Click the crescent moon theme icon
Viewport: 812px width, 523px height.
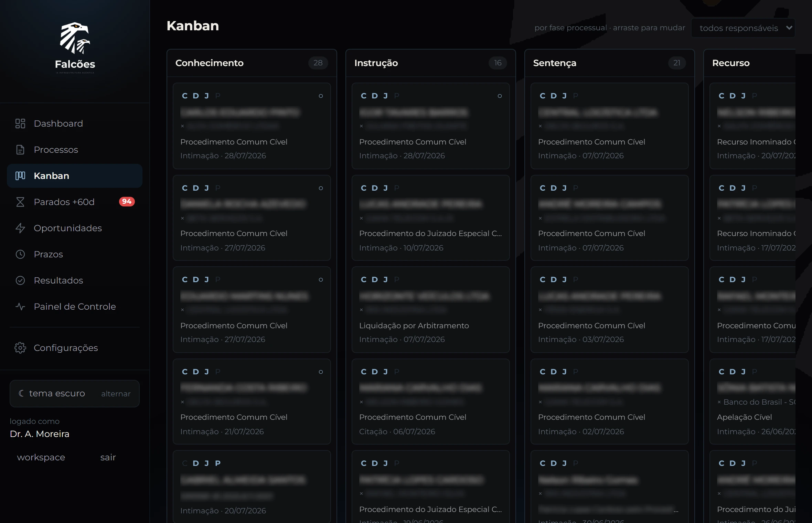pyautogui.click(x=21, y=393)
